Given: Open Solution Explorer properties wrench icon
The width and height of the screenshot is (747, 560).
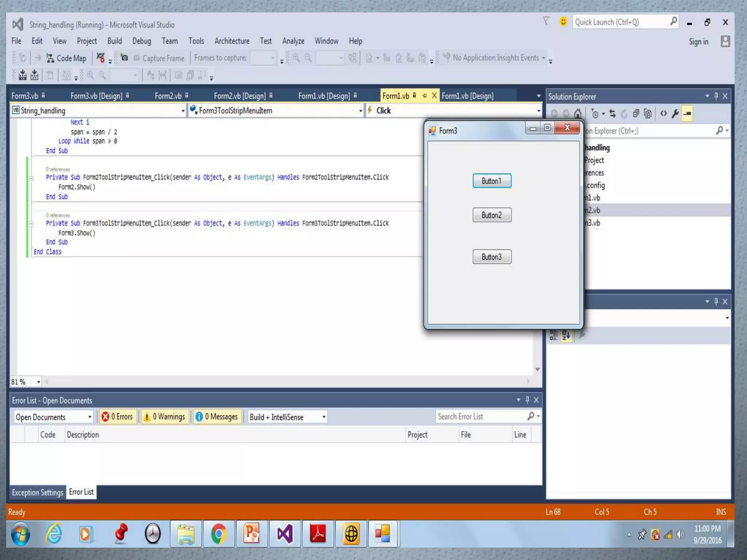Looking at the screenshot, I should pos(675,114).
